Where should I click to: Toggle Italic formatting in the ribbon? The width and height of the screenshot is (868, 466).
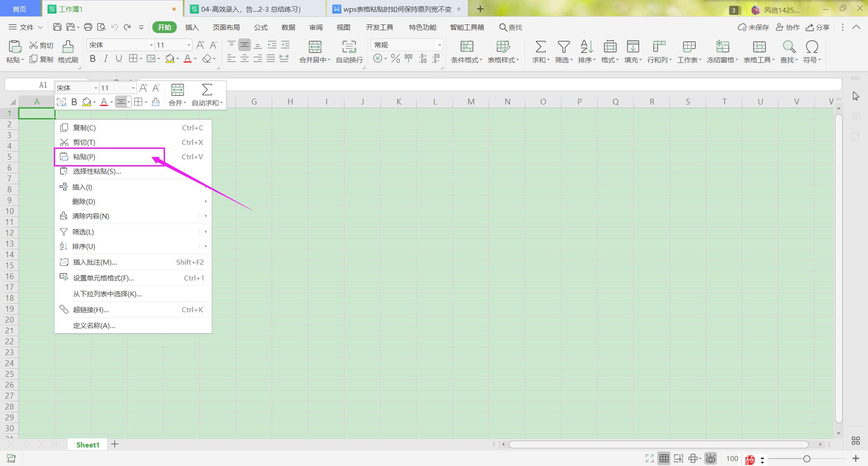click(106, 59)
